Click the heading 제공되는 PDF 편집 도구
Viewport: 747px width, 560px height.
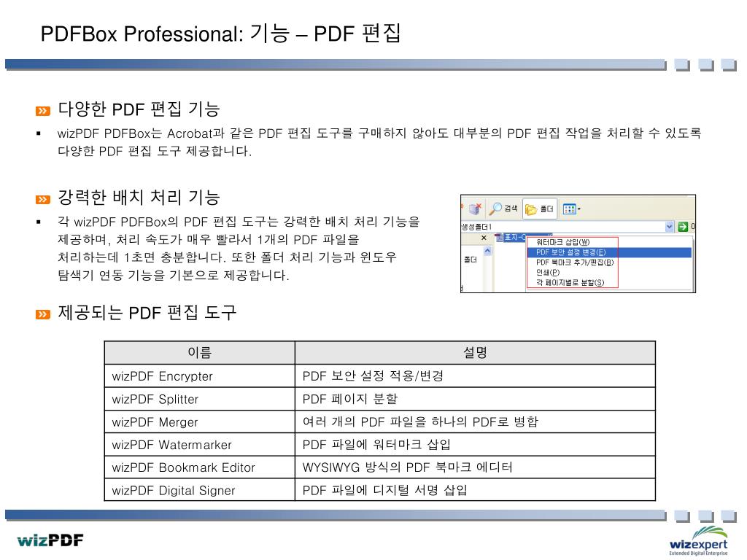click(147, 312)
